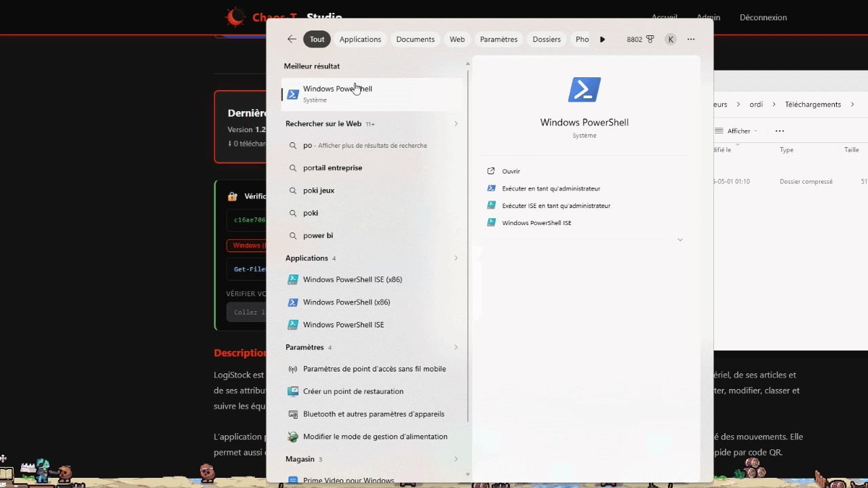Open the Admin link on the website
868x488 pixels.
(709, 18)
